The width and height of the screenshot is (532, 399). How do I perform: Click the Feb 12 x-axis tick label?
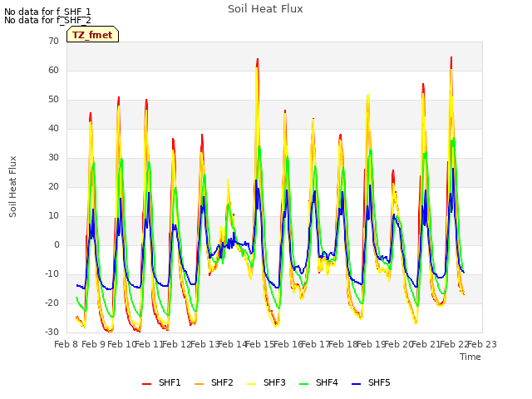click(177, 344)
